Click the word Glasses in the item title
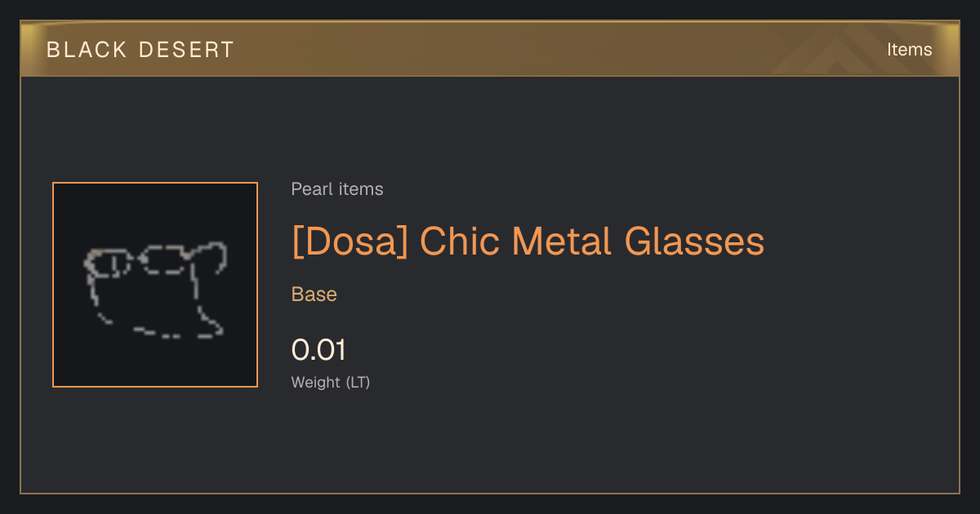The height and width of the screenshot is (514, 980). pyautogui.click(x=695, y=241)
